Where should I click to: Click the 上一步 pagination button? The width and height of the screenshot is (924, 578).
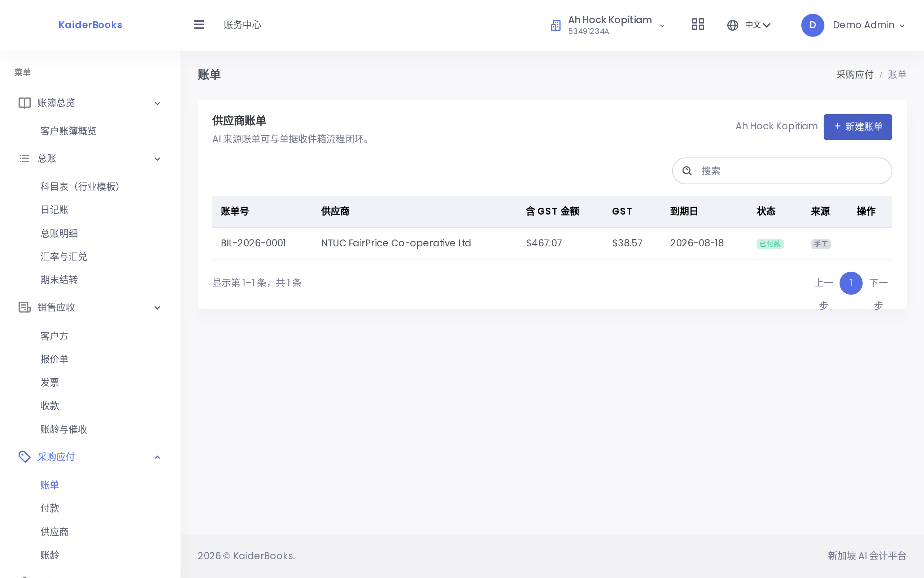[x=823, y=294]
